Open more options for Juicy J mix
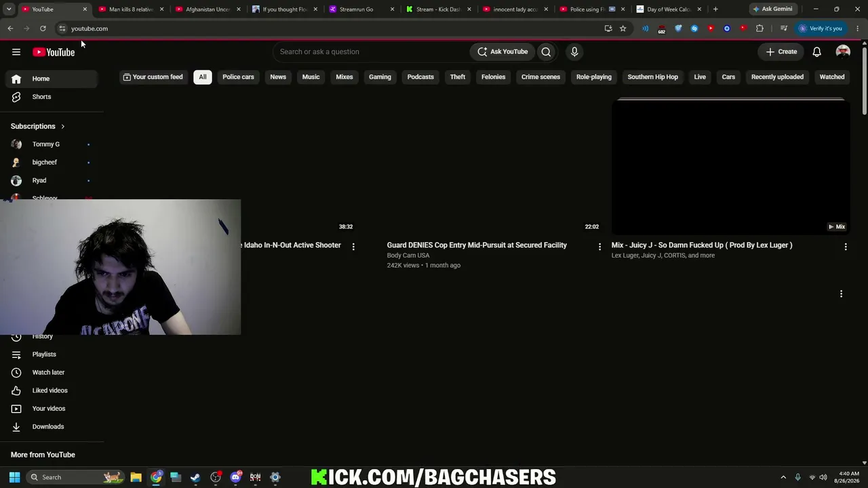The image size is (868, 488). 846,247
